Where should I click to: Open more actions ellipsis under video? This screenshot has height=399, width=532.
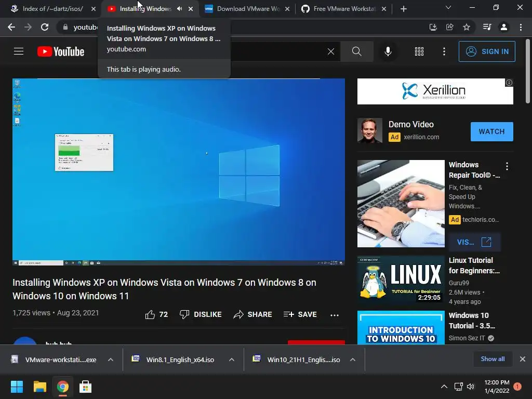point(335,315)
